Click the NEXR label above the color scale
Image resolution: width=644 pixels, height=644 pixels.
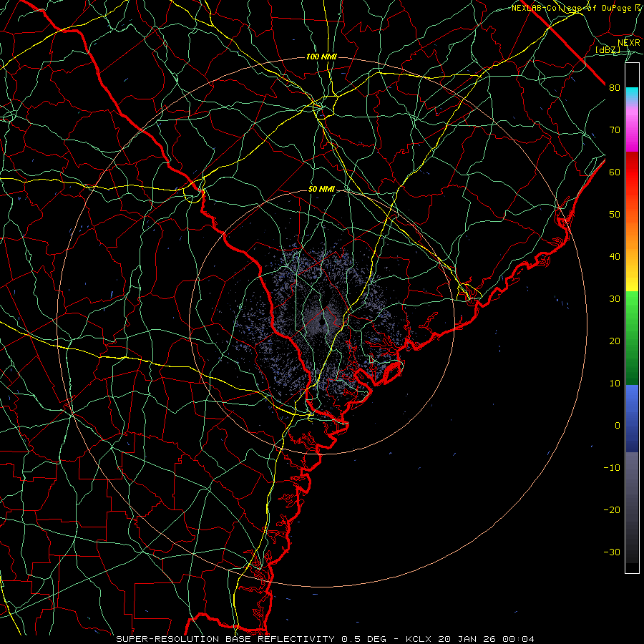pyautogui.click(x=628, y=43)
